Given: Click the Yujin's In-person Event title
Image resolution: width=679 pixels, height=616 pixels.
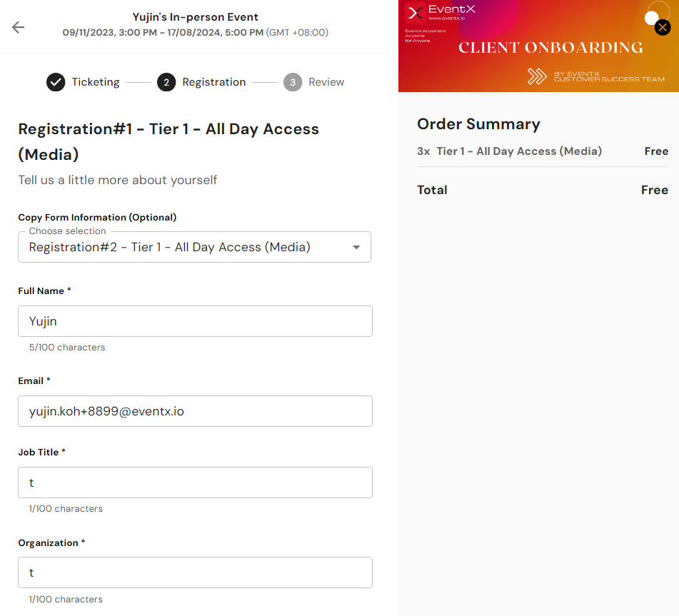Looking at the screenshot, I should tap(196, 17).
